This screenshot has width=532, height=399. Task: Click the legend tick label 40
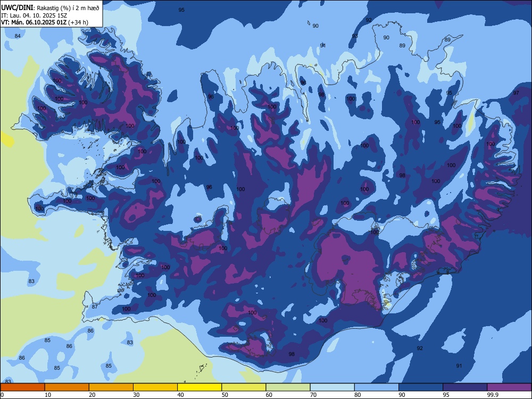tap(180, 395)
